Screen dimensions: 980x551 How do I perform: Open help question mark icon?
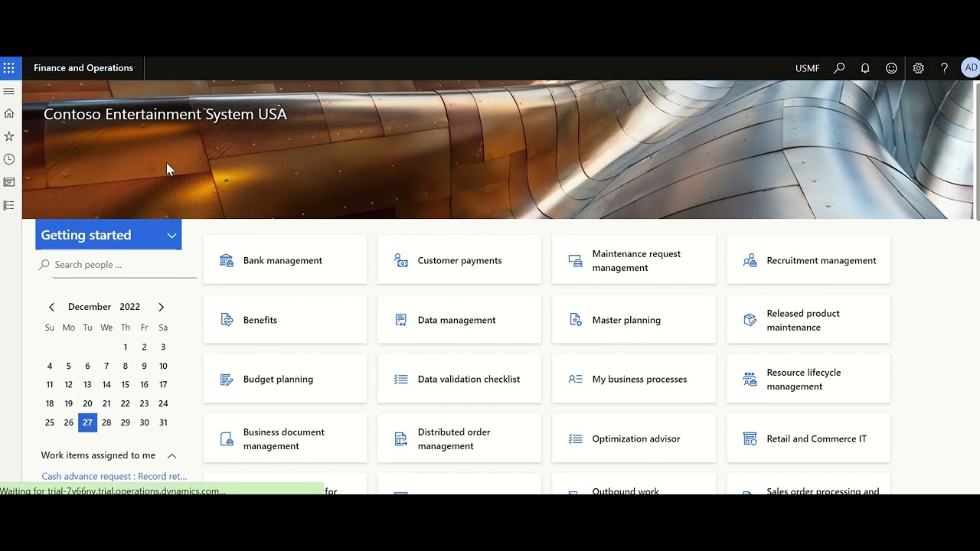point(944,68)
